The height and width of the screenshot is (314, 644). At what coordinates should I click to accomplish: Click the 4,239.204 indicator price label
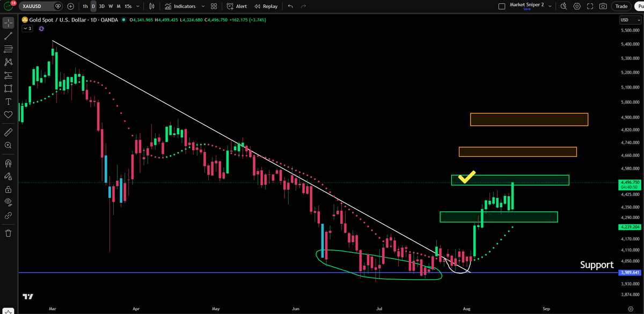[630, 227]
